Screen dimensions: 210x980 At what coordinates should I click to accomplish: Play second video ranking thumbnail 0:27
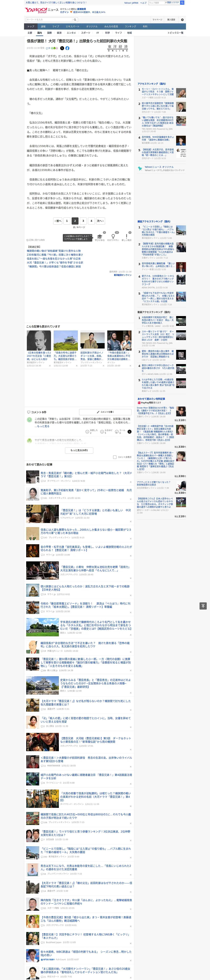click(181, 335)
